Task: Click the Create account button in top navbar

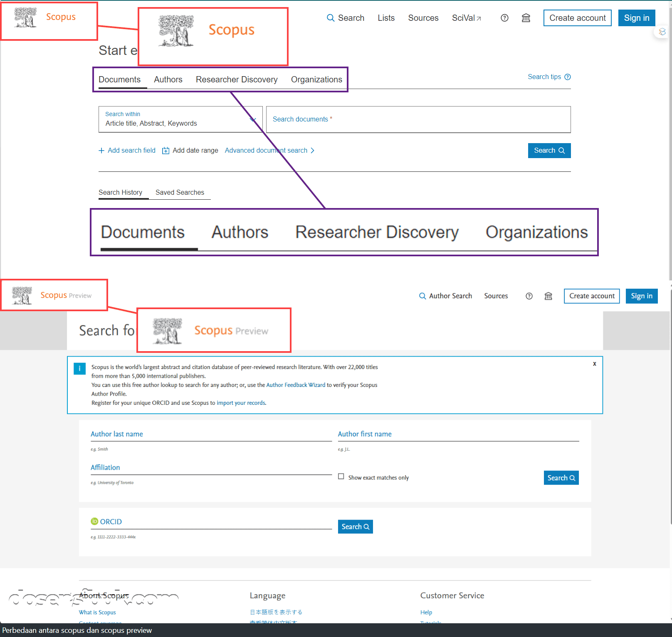Action: (577, 18)
